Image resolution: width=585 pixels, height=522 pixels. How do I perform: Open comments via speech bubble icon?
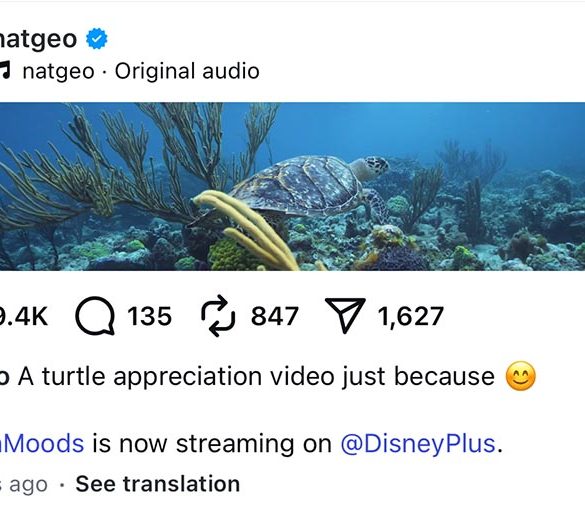[95, 316]
